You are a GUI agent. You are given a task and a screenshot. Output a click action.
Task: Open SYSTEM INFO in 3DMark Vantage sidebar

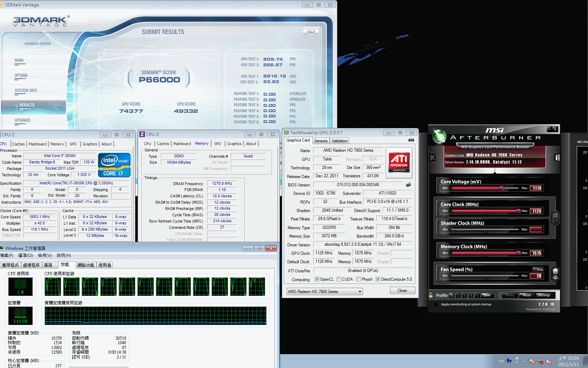26,90
